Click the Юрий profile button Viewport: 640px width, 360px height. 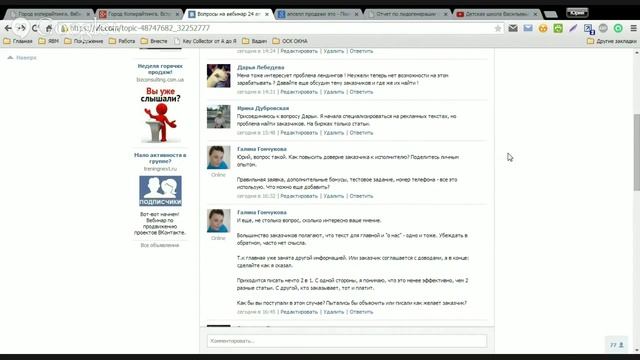(577, 13)
